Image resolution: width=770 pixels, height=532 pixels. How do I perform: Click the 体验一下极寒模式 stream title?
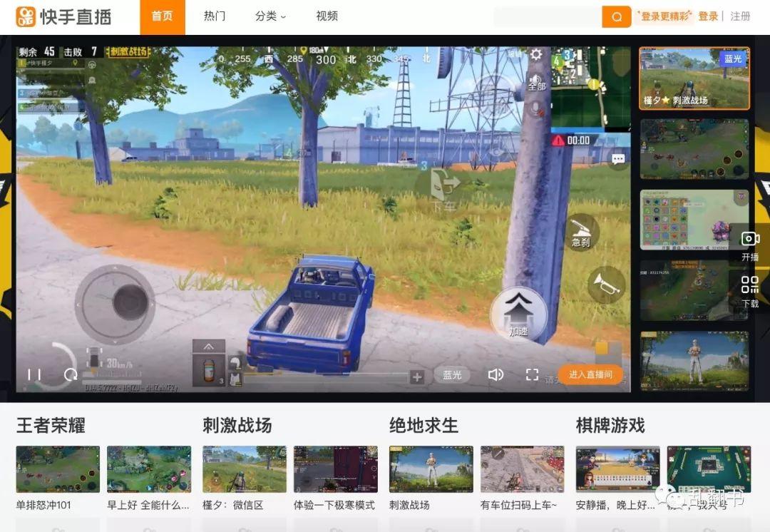pos(334,505)
